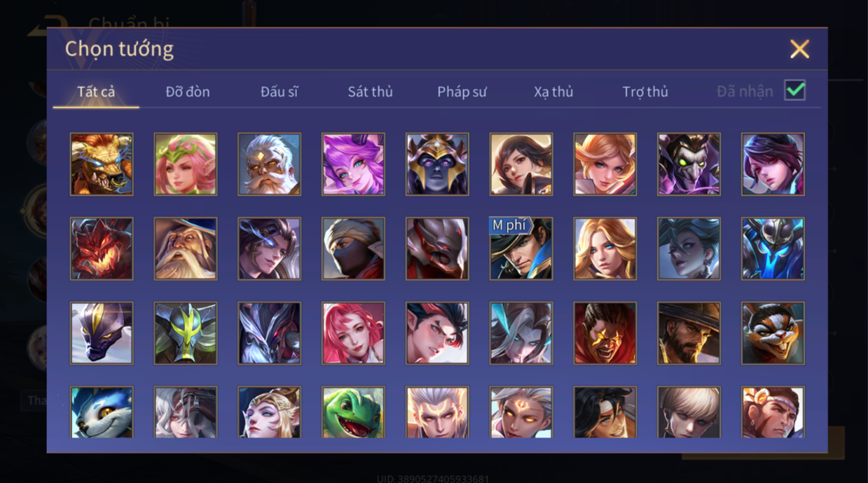The height and width of the screenshot is (483, 868).
Task: Select the wizard with wide-brimmed hat
Action: click(186, 248)
